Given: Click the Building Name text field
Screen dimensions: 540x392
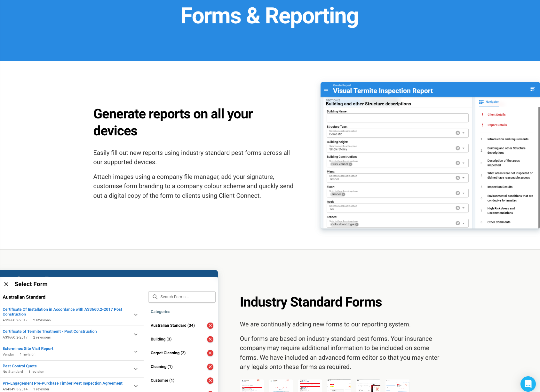Looking at the screenshot, I should pos(397,118).
